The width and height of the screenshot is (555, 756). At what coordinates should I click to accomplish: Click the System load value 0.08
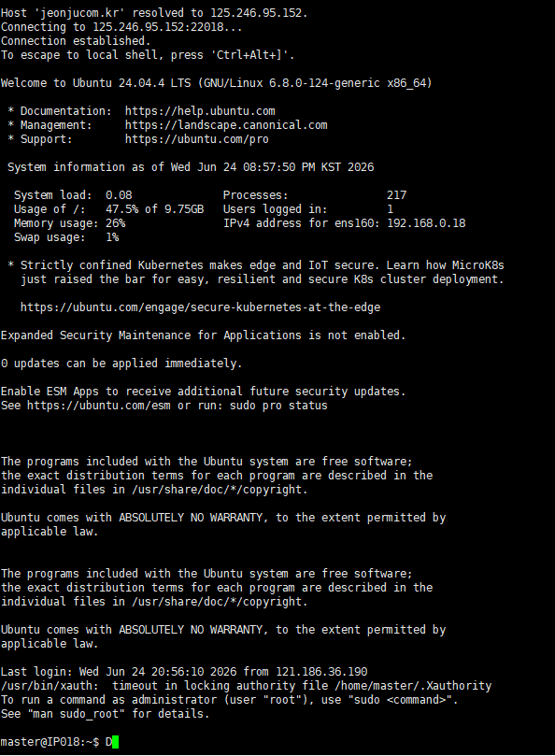tap(119, 195)
